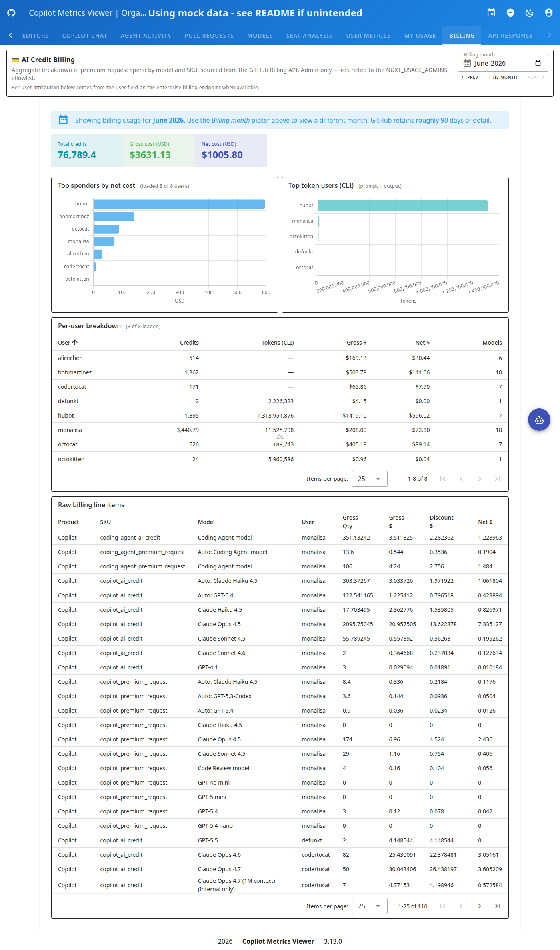Sort by Credits column header
Image resolution: width=560 pixels, height=950 pixels.
coord(189,343)
